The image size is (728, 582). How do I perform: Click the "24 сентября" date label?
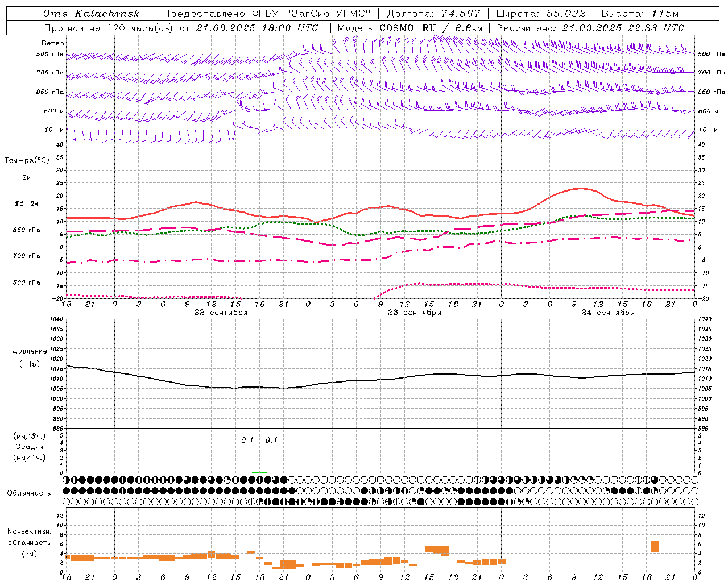pyautogui.click(x=608, y=313)
